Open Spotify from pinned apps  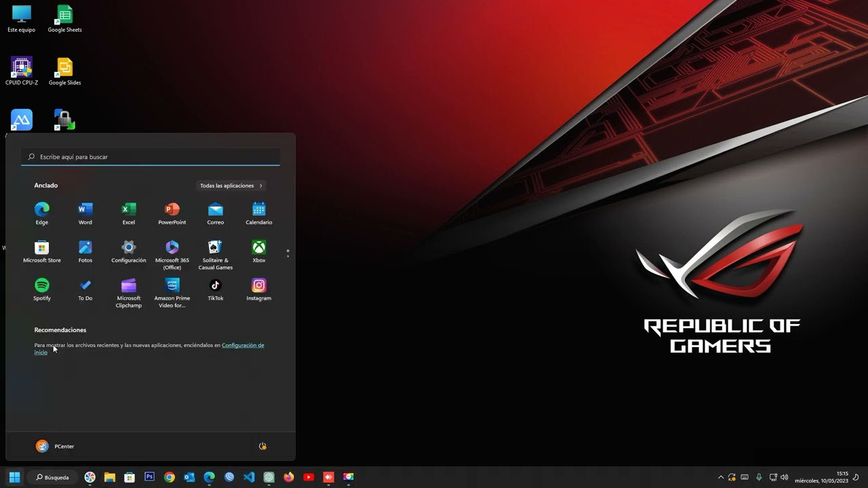(42, 289)
